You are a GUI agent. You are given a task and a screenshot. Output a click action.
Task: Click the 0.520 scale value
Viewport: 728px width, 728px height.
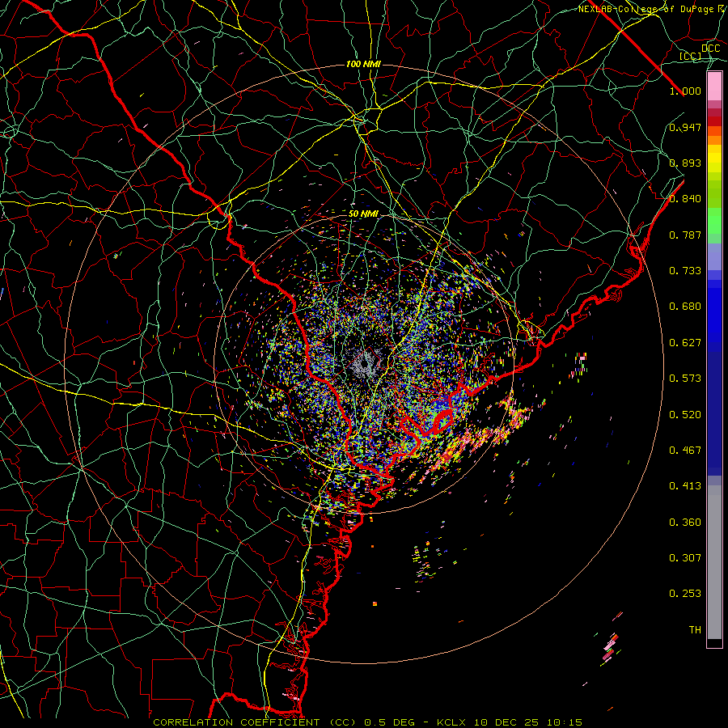pos(685,415)
